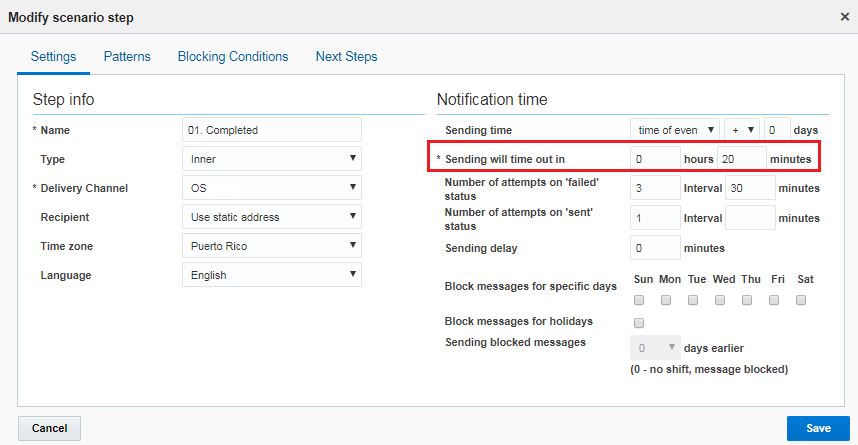Viewport: 858px width, 445px height.
Task: Expand the Delivery Channel dropdown
Action: point(272,188)
